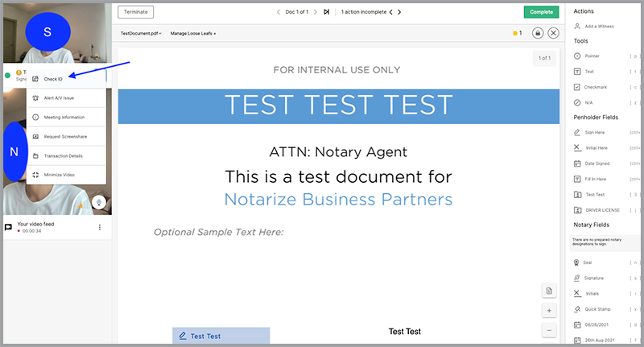Click the Optional Sample Text Here line

click(218, 233)
